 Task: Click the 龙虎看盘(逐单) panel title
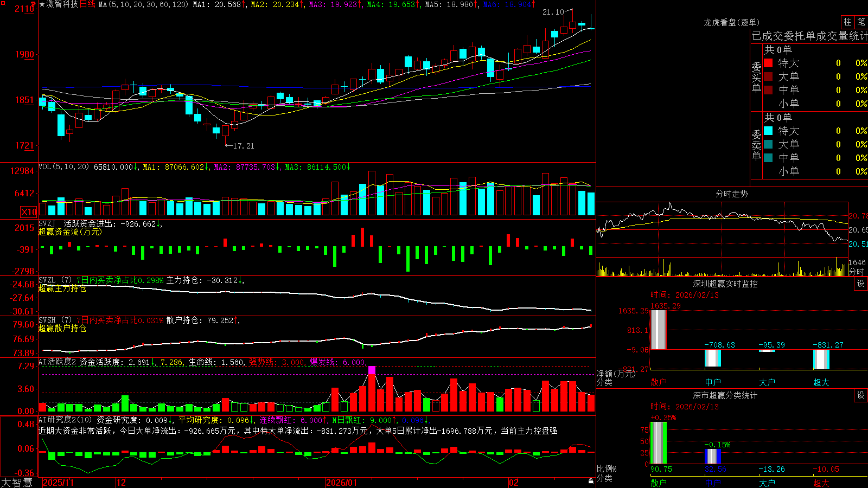pos(731,22)
